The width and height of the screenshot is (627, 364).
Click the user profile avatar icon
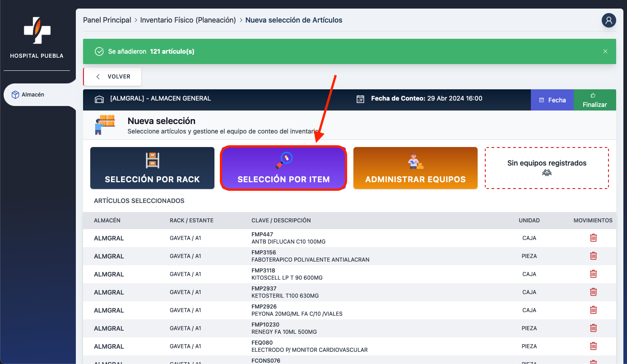point(608,20)
